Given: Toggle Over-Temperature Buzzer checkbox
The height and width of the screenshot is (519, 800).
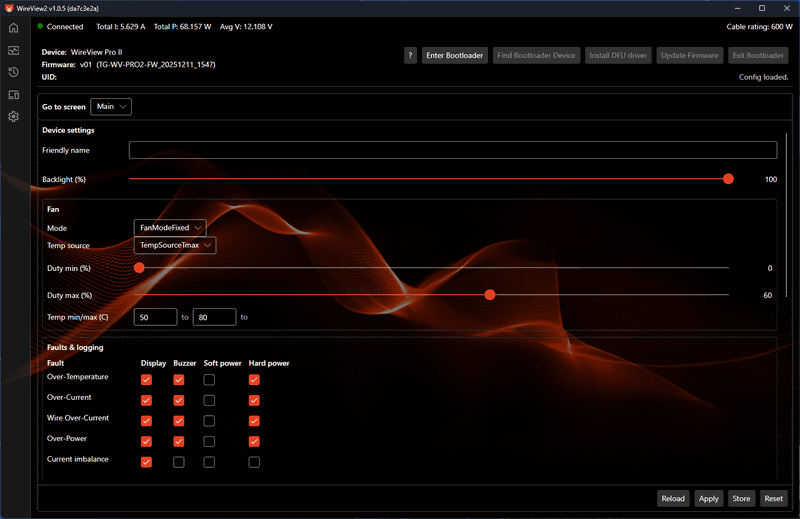Looking at the screenshot, I should 179,380.
